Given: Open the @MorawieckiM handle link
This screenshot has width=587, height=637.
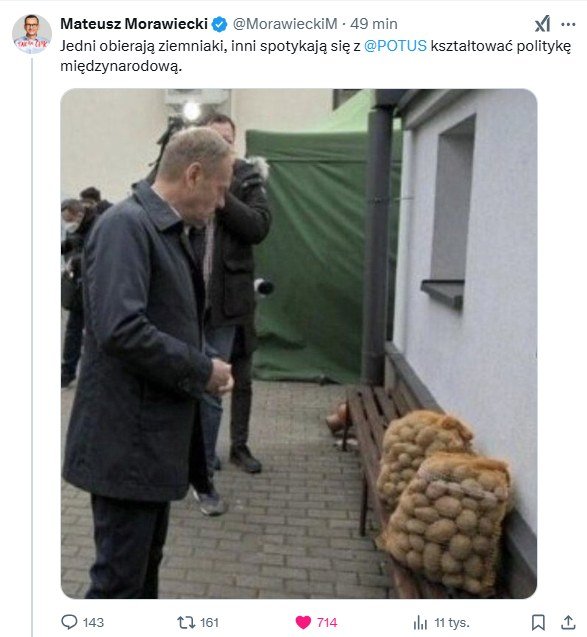Looking at the screenshot, I should pos(285,24).
